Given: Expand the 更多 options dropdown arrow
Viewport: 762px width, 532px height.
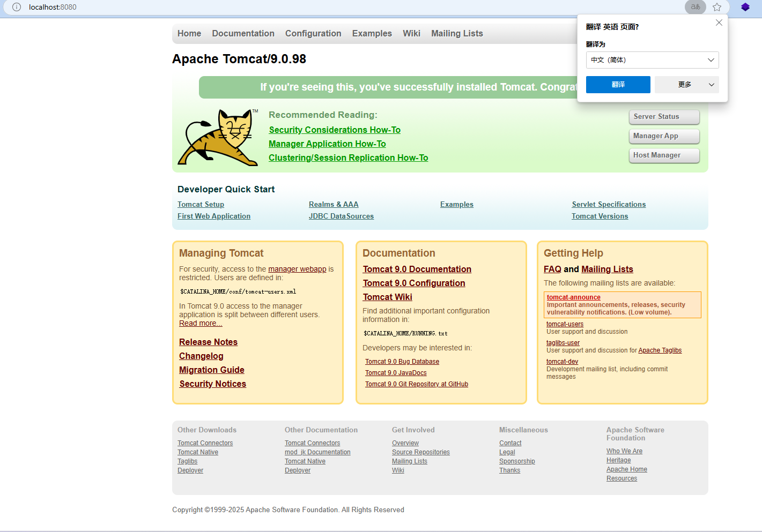Looking at the screenshot, I should pos(712,85).
